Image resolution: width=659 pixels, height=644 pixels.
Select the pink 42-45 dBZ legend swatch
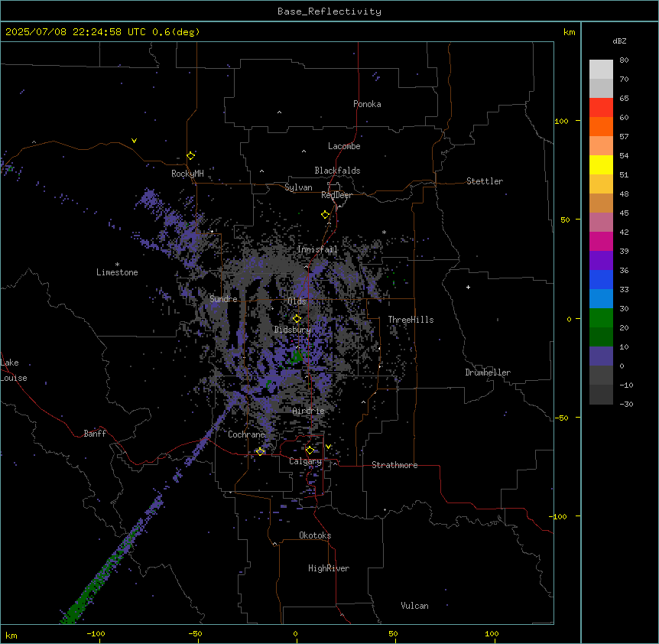pyautogui.click(x=601, y=223)
